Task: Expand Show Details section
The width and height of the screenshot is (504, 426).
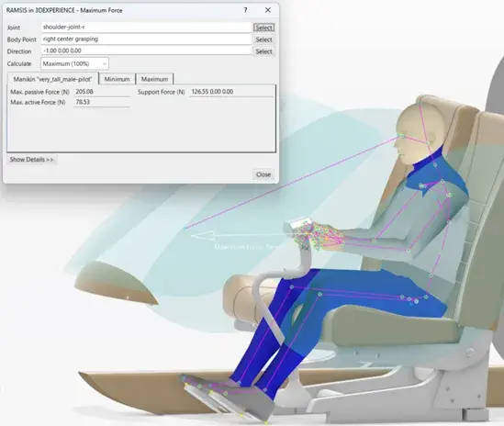Action: coord(31,160)
